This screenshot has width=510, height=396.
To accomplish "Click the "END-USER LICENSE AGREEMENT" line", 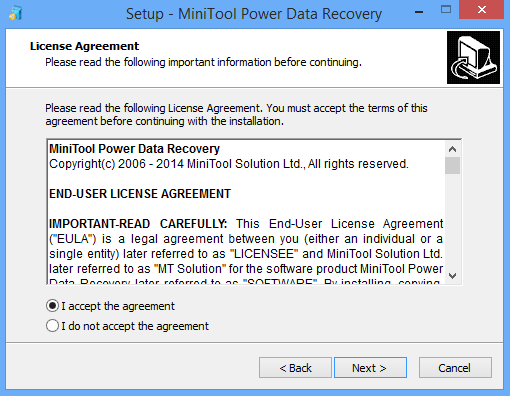I will (140, 194).
